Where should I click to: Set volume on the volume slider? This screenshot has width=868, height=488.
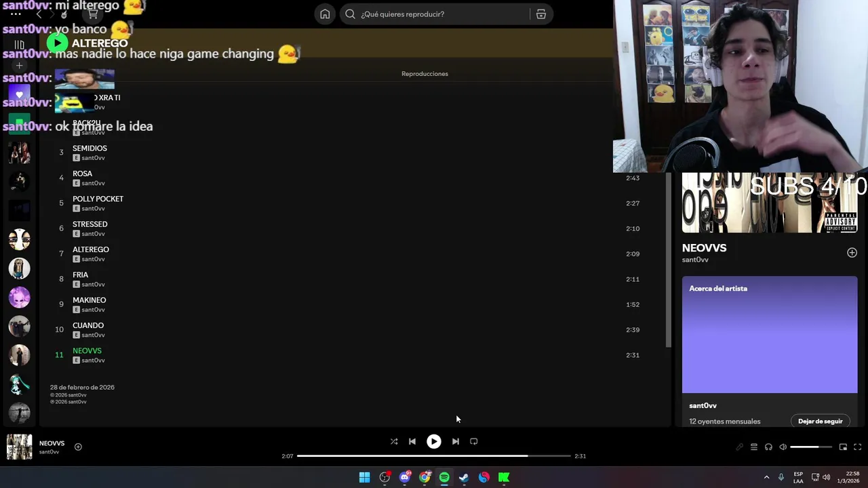pyautogui.click(x=811, y=447)
